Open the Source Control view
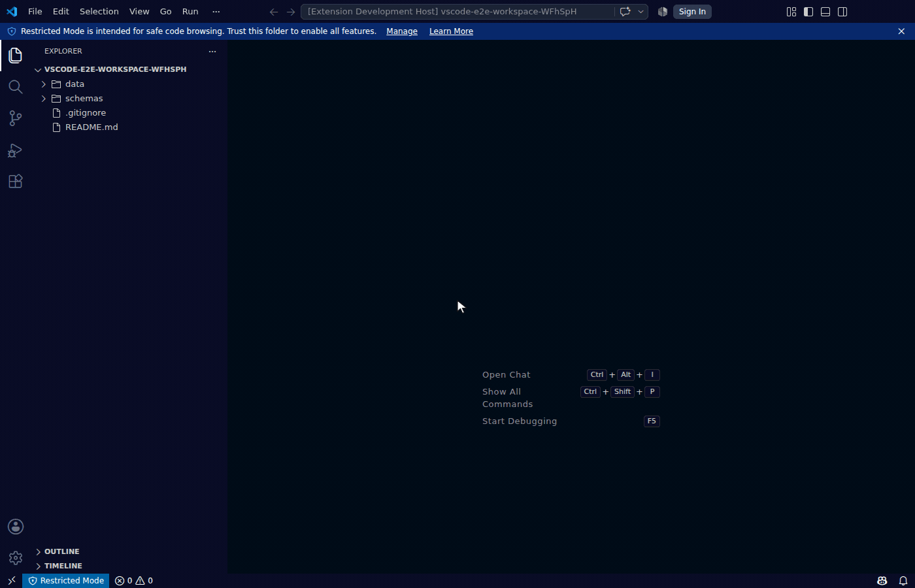915x588 pixels. click(x=16, y=118)
